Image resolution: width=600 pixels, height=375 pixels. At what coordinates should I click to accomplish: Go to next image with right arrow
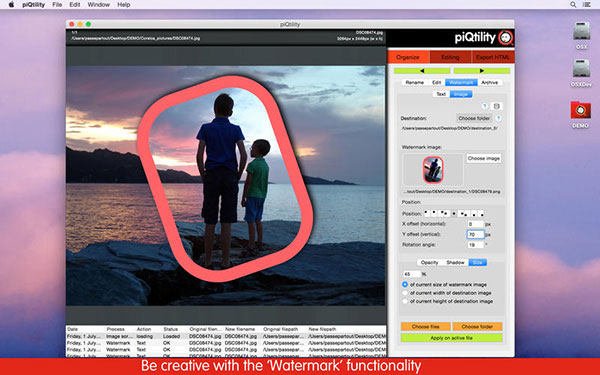482,71
